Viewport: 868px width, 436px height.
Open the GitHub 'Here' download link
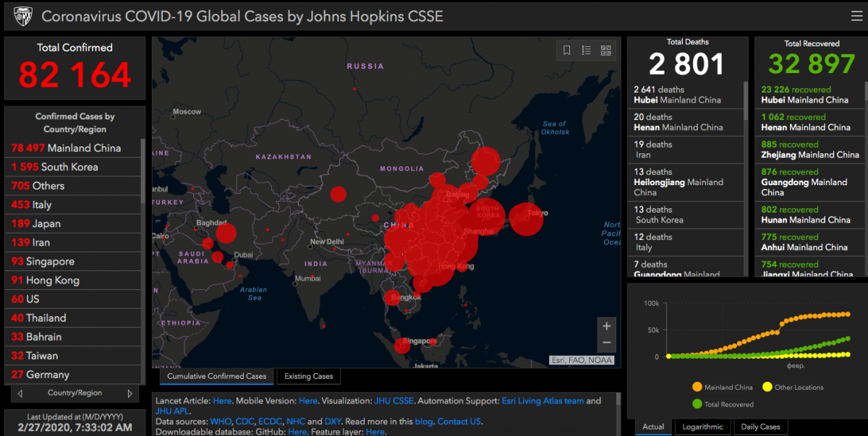(297, 432)
